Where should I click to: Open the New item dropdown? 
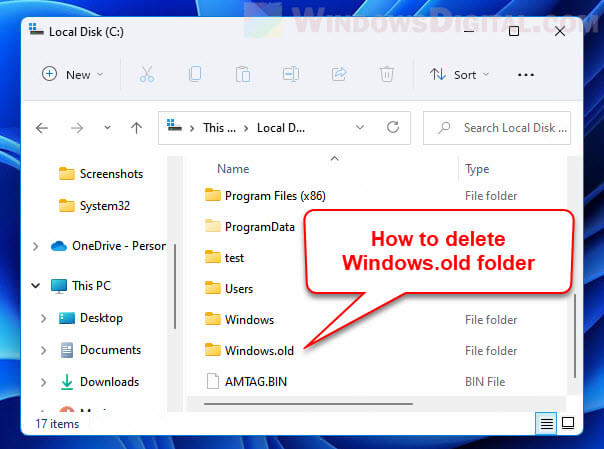[72, 74]
